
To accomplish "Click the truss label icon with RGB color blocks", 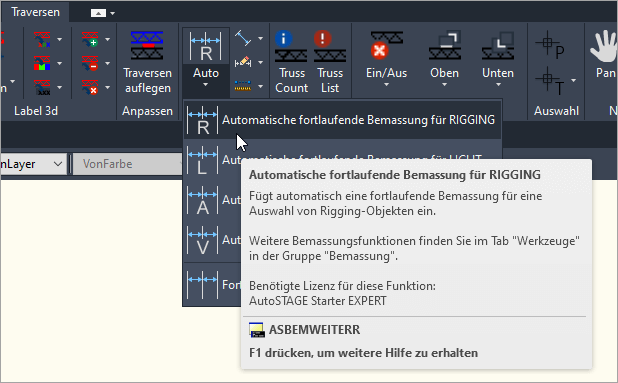I will point(42,63).
